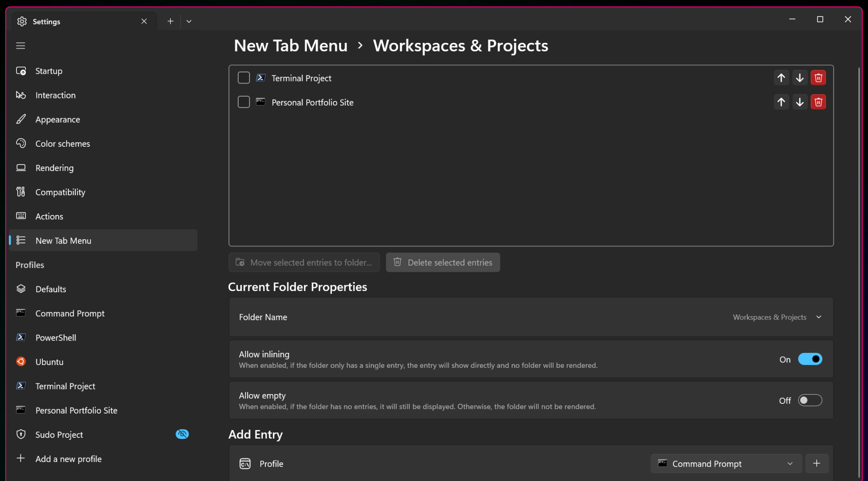The height and width of the screenshot is (481, 868).
Task: Move Personal Portfolio Site entry up
Action: 781,102
